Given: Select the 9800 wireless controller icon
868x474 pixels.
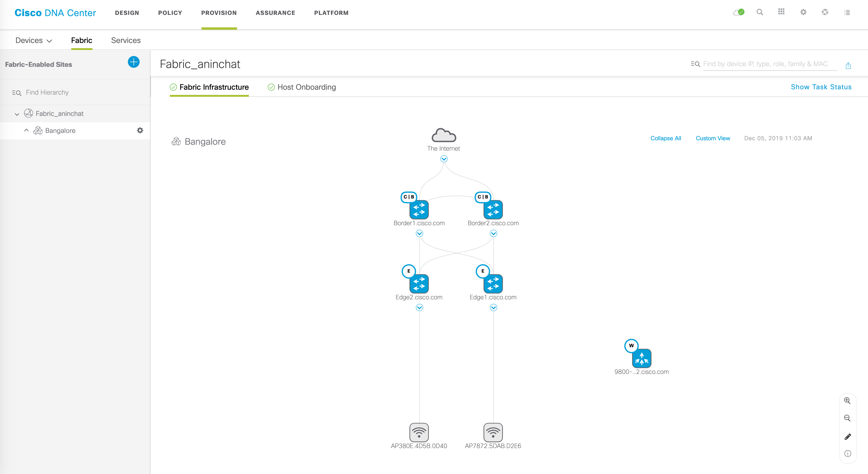Looking at the screenshot, I should point(642,358).
